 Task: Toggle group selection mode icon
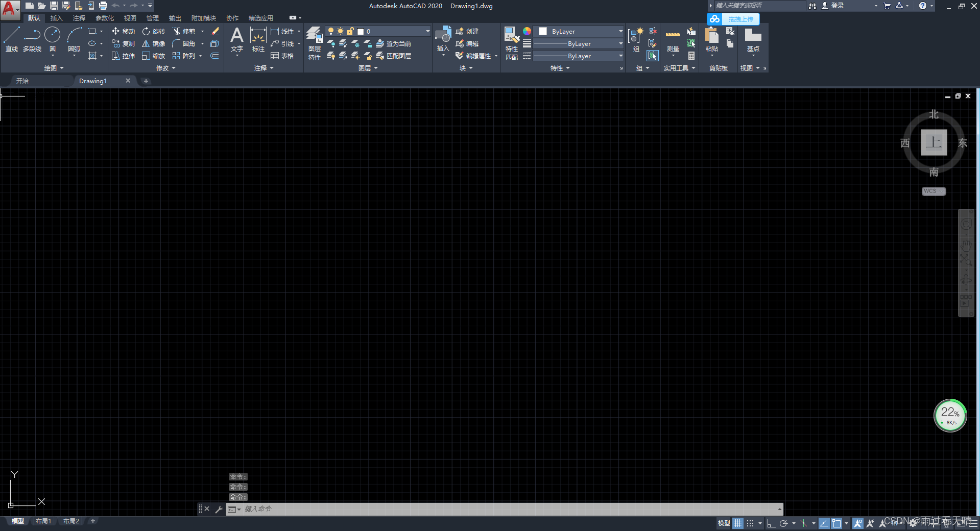pyautogui.click(x=652, y=56)
